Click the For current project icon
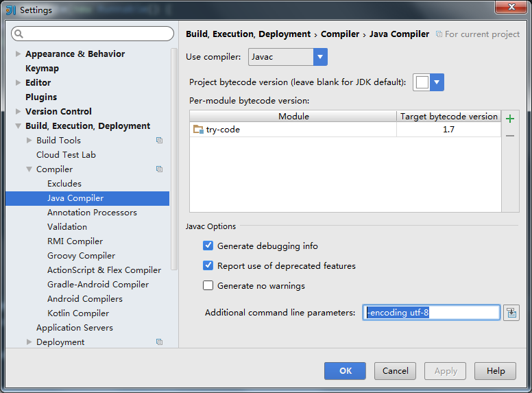The height and width of the screenshot is (393, 532). (439, 34)
